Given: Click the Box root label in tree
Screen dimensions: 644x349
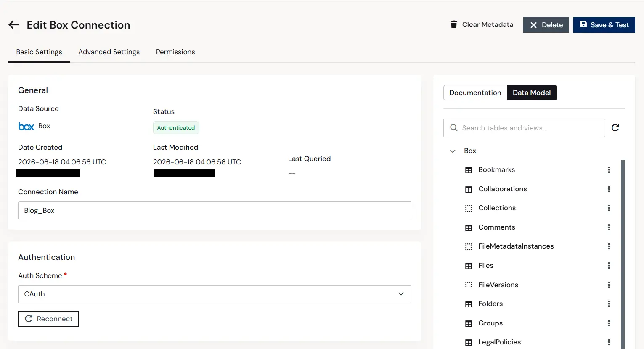Looking at the screenshot, I should tap(470, 151).
